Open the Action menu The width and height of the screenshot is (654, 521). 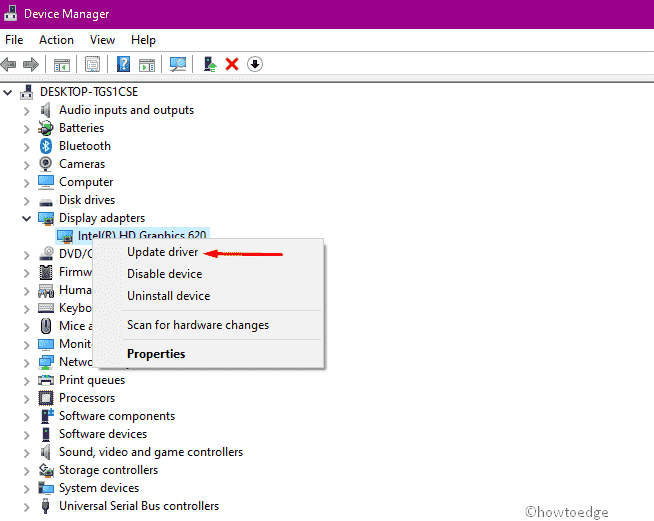point(56,40)
